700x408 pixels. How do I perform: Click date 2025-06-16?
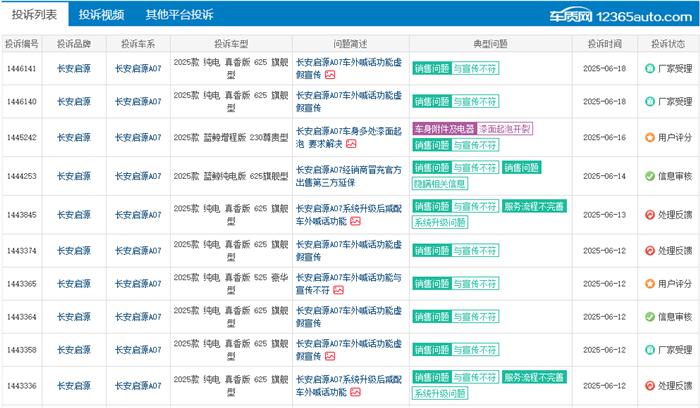[x=604, y=137]
